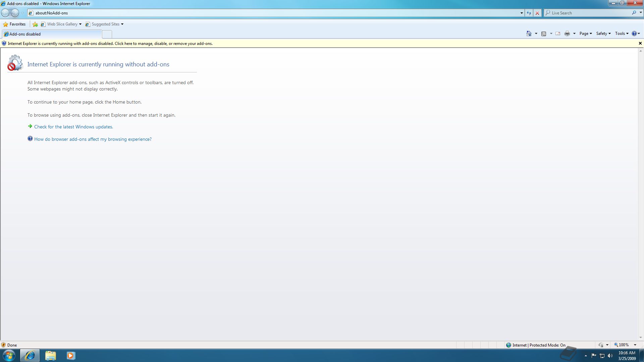Launch Windows Media Player from taskbar

tap(71, 355)
